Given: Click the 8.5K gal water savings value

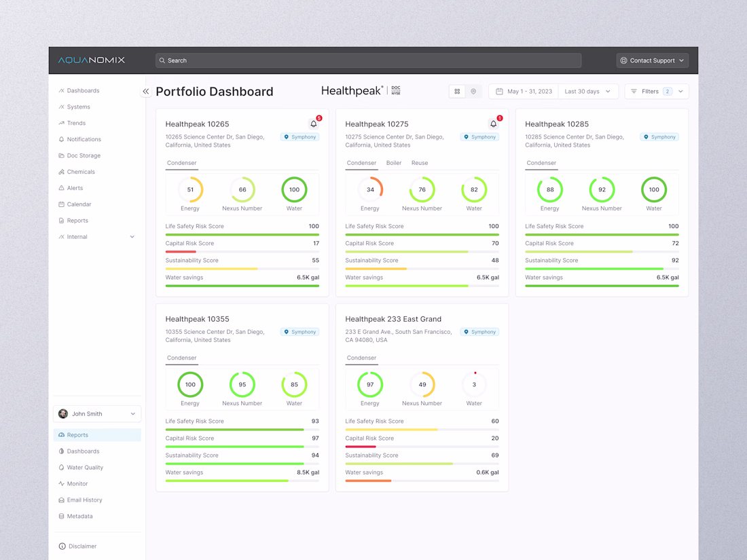Looking at the screenshot, I should [308, 472].
